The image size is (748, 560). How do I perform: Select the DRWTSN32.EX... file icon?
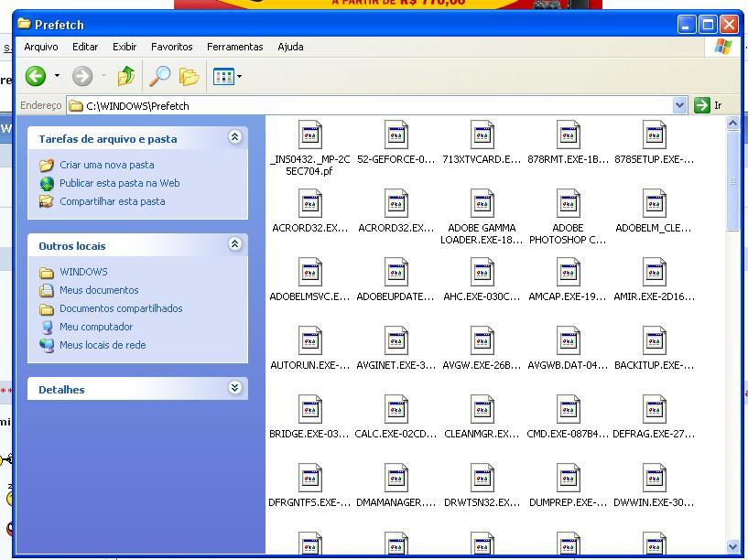point(482,478)
